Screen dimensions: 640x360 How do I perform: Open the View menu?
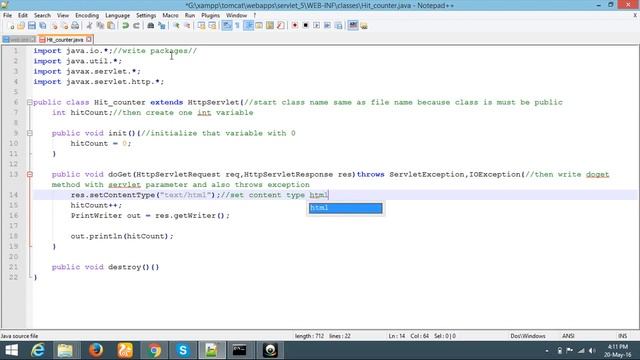pos(63,16)
